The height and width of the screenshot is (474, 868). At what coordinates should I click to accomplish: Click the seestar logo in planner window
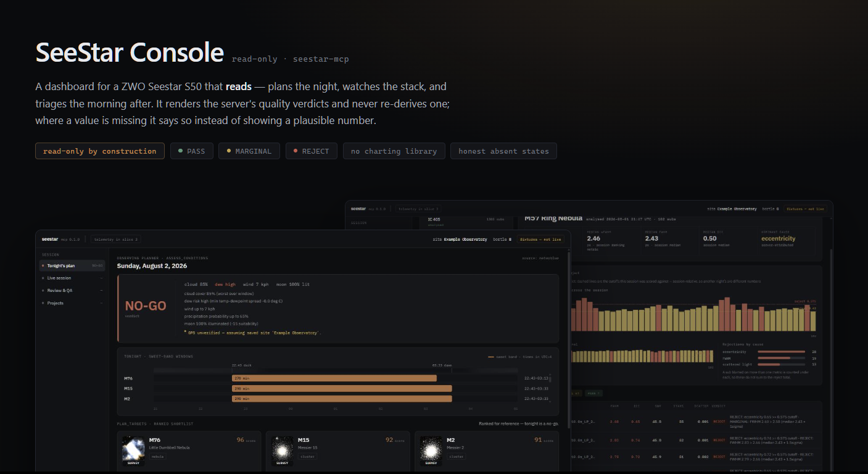[50, 239]
